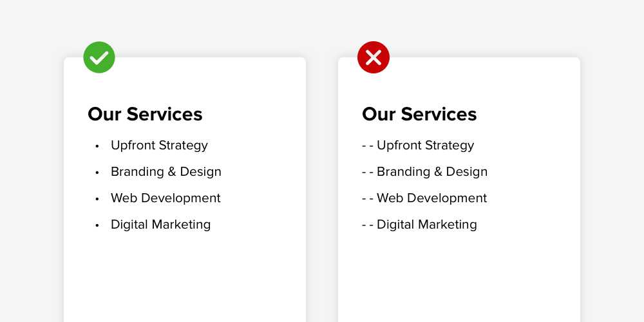Click Branding & Design in the dashed list
The height and width of the screenshot is (322, 644).
(x=432, y=172)
